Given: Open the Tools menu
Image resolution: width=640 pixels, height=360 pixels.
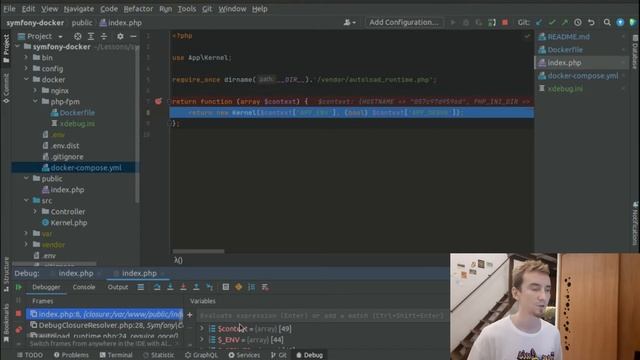Looking at the screenshot, I should (x=187, y=9).
